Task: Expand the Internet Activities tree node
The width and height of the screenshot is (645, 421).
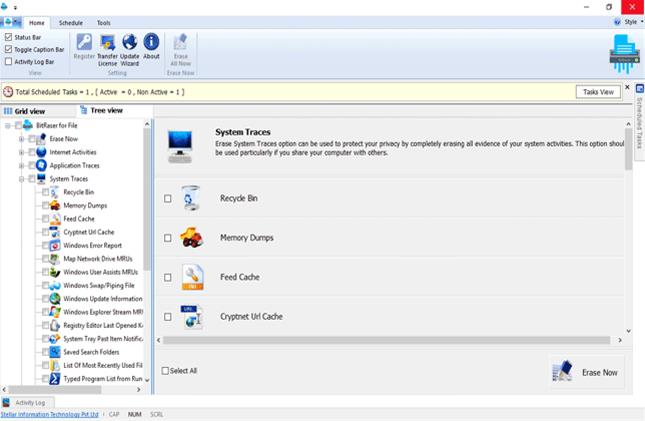Action: (21, 152)
